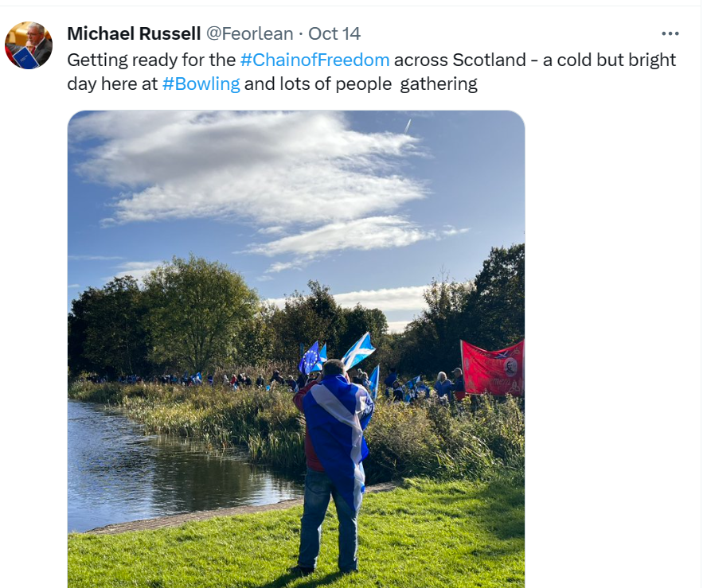Click Michael Russell's profile avatar
Viewport: 707px width, 588px height.
click(x=29, y=45)
